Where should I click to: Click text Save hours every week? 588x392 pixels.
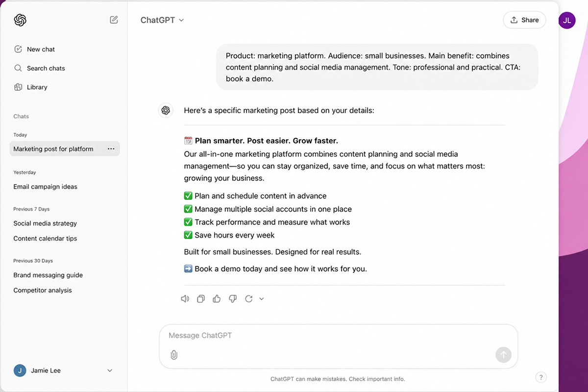pos(235,236)
